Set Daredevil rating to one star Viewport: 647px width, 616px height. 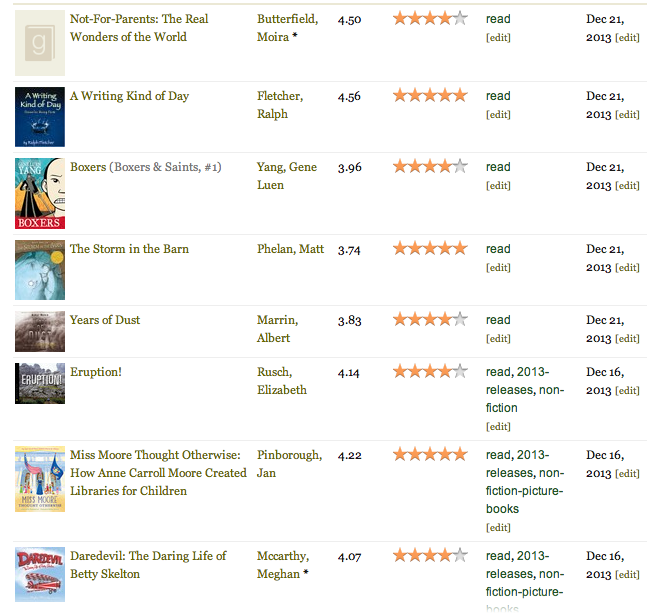(400, 555)
